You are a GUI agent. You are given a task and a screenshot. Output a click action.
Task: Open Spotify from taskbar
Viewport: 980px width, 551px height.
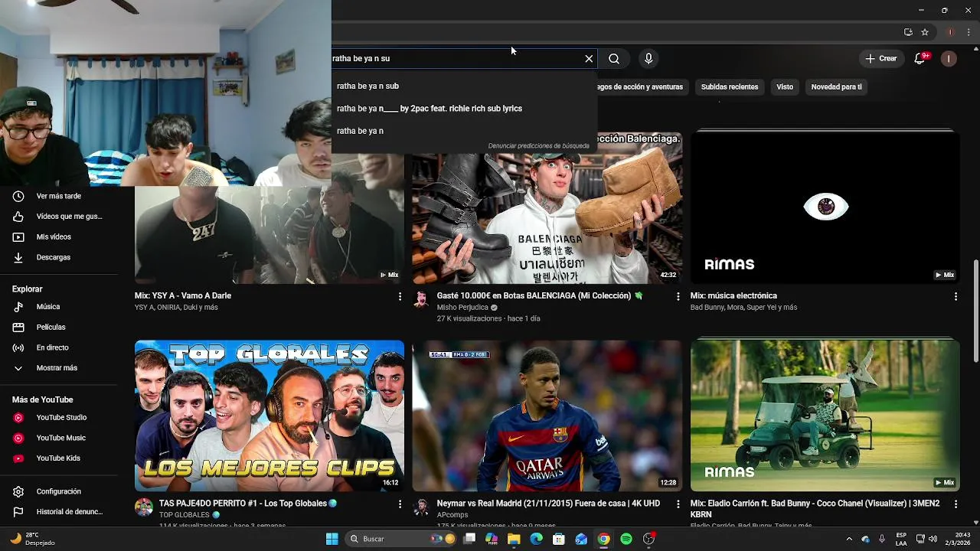pos(626,539)
